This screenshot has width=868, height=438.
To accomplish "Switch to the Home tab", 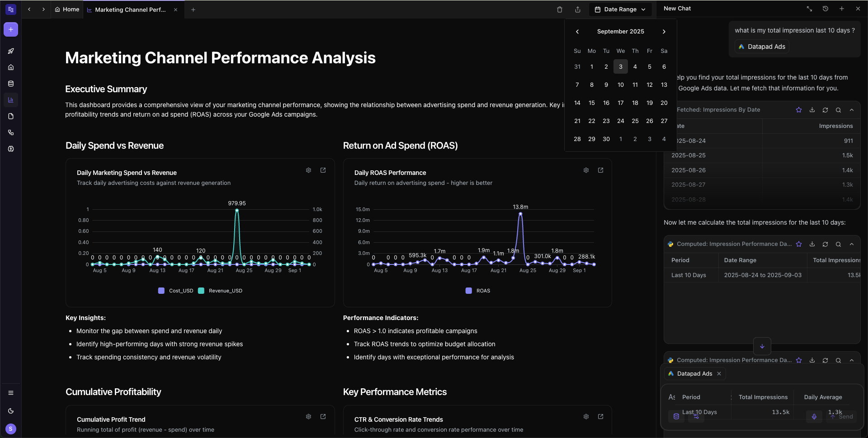I will (x=67, y=9).
